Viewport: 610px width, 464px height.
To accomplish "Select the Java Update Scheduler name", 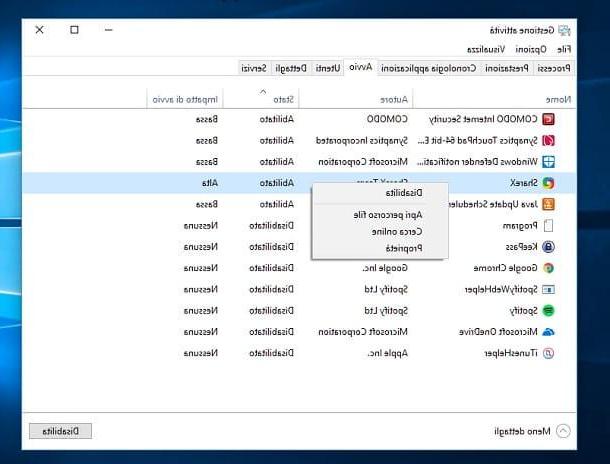I will (x=493, y=204).
